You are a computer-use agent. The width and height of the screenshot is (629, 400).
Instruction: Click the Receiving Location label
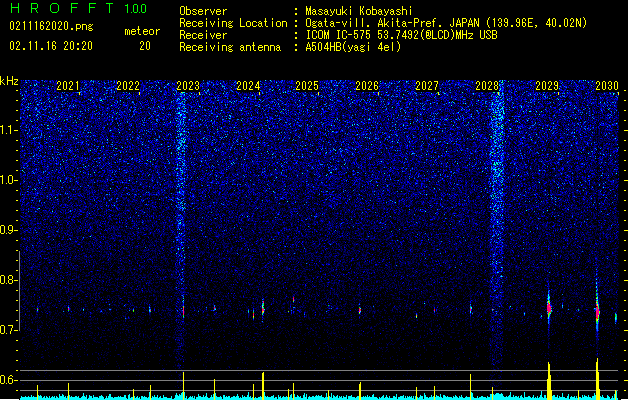click(x=233, y=23)
